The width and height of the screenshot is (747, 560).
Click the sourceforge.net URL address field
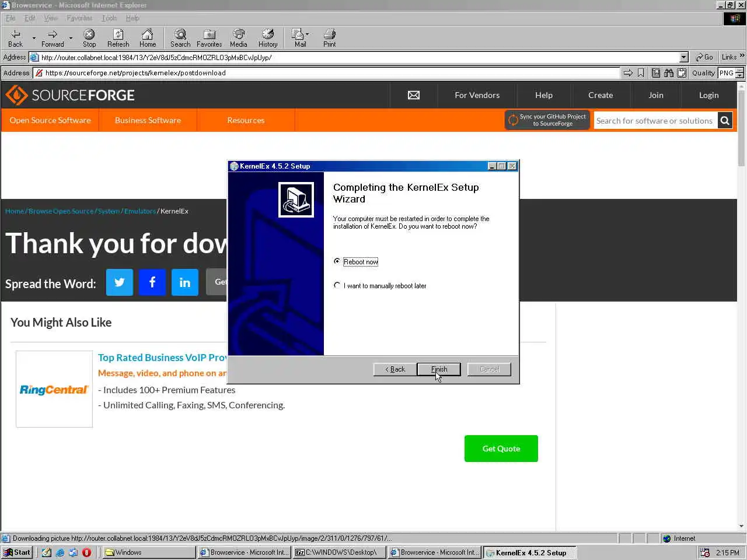327,73
